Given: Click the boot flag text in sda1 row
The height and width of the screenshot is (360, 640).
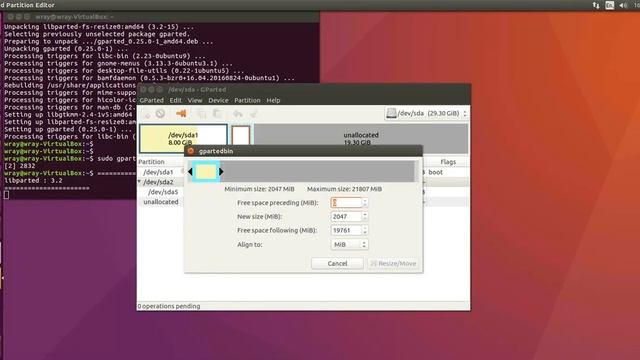Looking at the screenshot, I should coord(436,172).
